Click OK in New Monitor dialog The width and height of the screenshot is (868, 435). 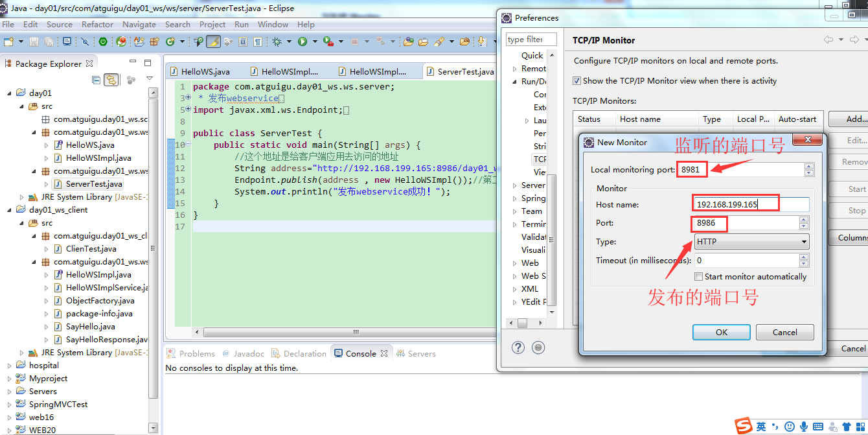click(x=722, y=332)
